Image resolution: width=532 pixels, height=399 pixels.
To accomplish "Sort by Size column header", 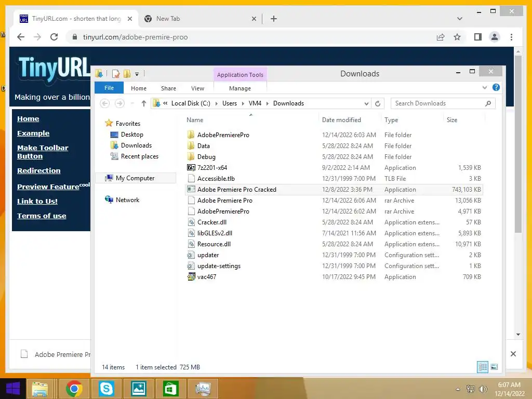I will click(x=451, y=120).
